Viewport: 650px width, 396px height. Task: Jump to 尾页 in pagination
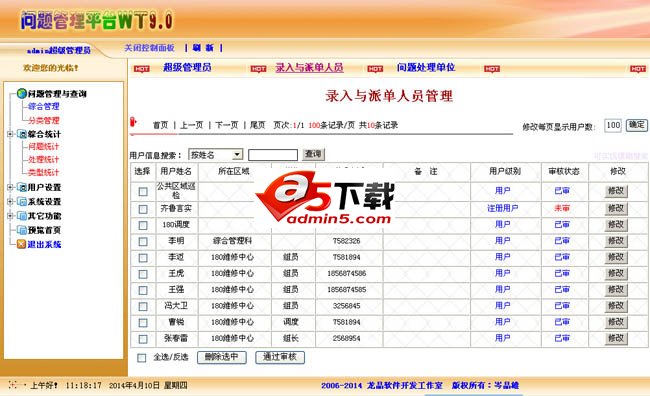click(257, 125)
